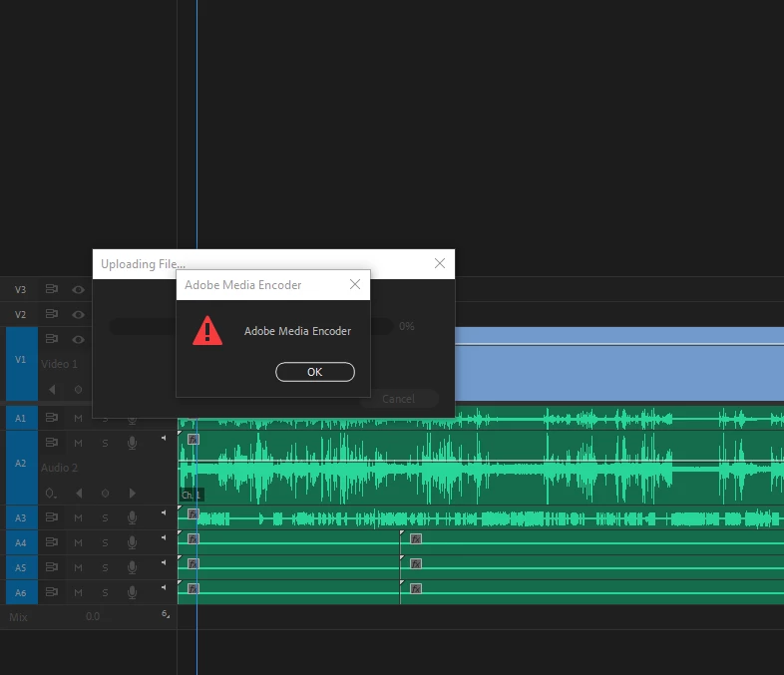The width and height of the screenshot is (784, 675).
Task: Go to previous keyframe on Video 1
Action: point(52,389)
